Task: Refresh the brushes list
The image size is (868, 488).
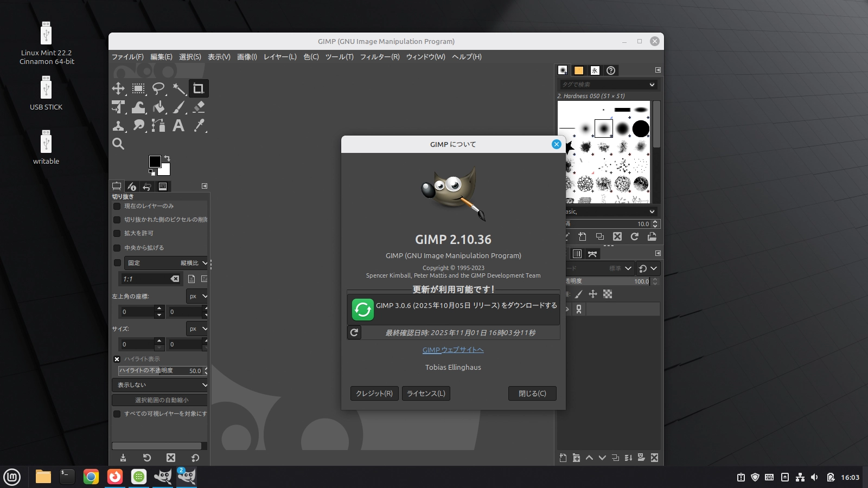Action: (x=634, y=236)
